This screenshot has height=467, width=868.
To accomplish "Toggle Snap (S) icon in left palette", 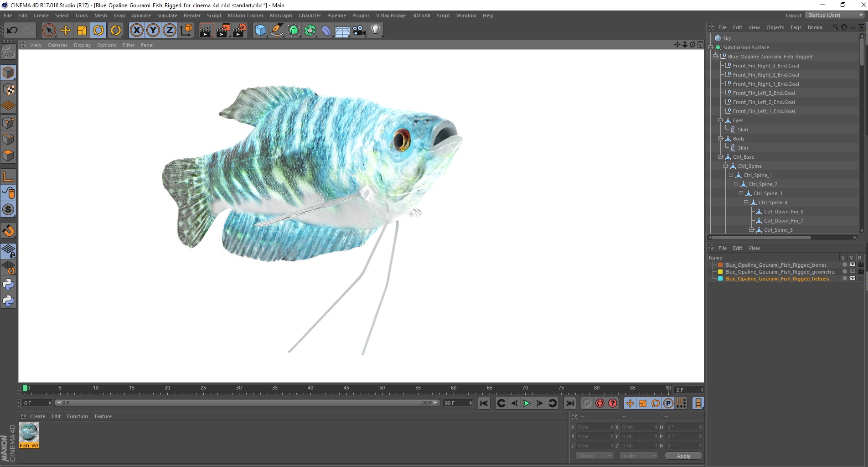I will click(8, 209).
